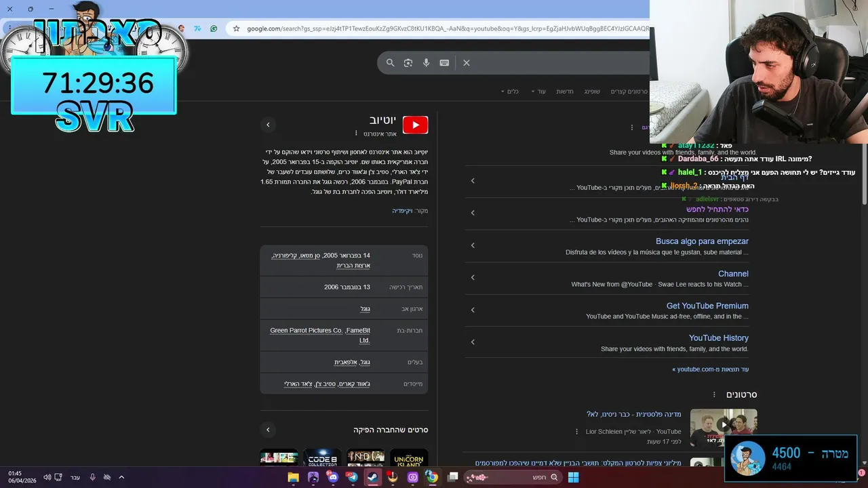Click the microphone tray icon
This screenshot has height=488, width=868.
pyautogui.click(x=93, y=477)
